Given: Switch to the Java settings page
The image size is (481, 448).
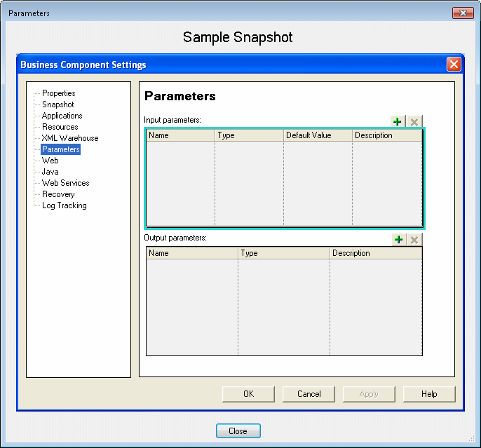Looking at the screenshot, I should pyautogui.click(x=50, y=172).
